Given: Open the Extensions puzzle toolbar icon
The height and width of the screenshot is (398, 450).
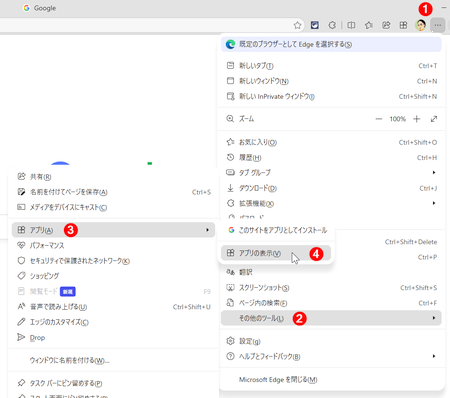Looking at the screenshot, I should point(332,25).
